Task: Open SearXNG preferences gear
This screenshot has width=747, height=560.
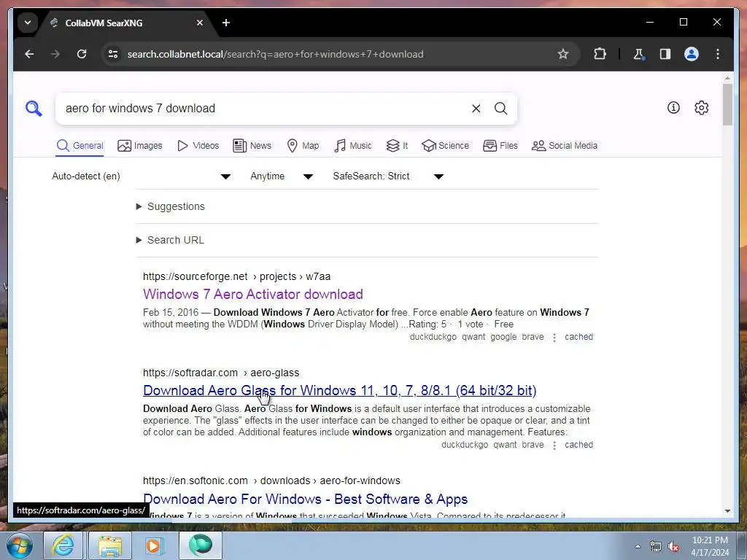Action: [701, 108]
